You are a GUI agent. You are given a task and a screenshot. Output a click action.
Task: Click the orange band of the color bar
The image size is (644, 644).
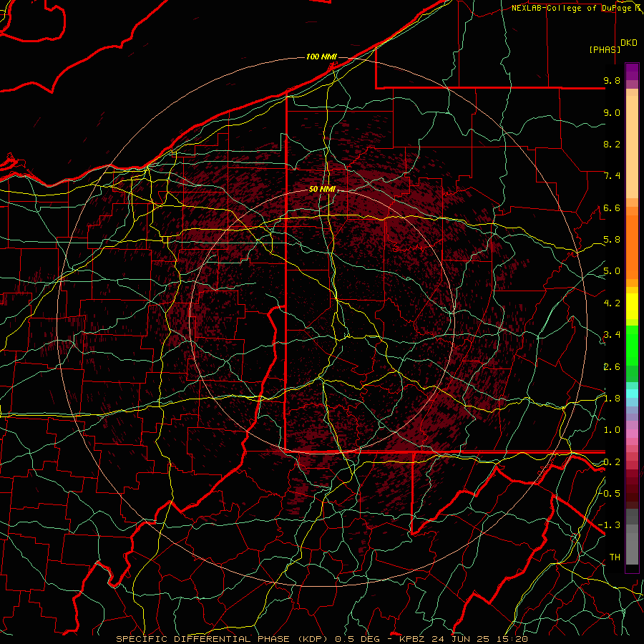632,248
